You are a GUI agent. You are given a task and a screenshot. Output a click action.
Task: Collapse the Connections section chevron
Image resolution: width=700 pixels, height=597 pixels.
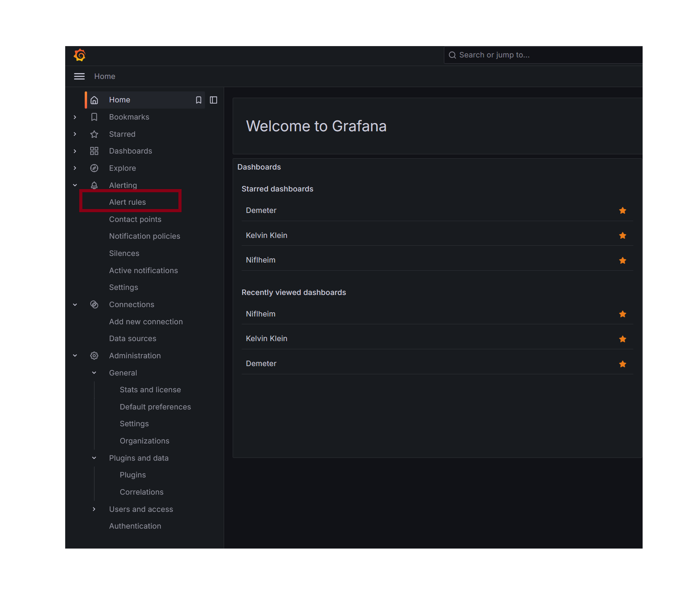pos(75,304)
